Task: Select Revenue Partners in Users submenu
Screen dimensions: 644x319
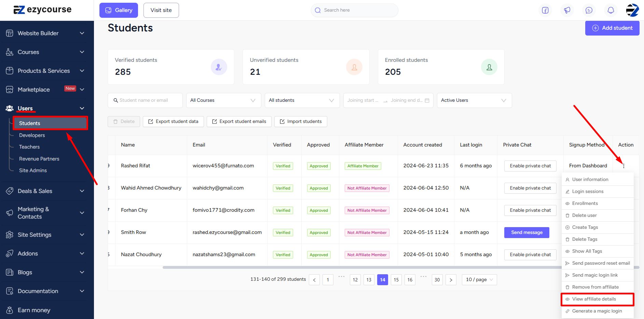Action: (x=39, y=159)
